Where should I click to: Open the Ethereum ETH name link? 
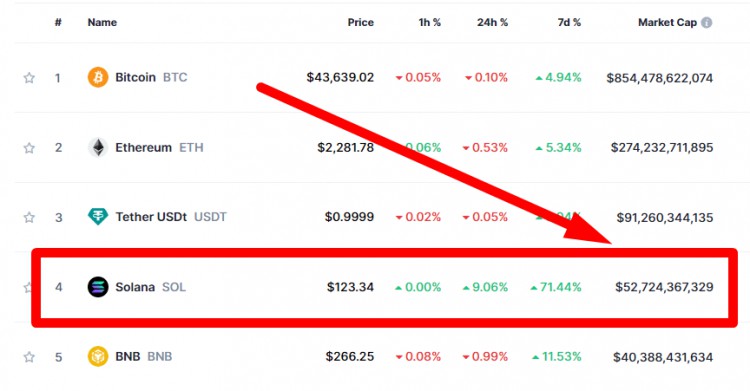(159, 147)
